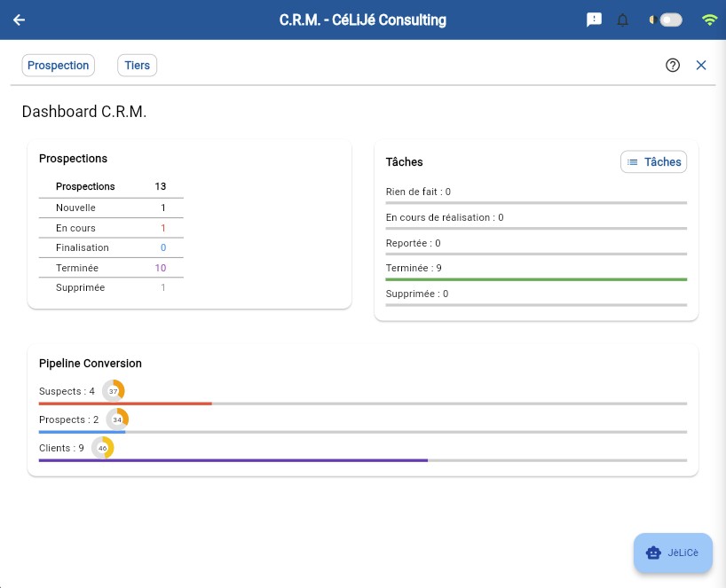Click the Suspects donut chart indicator
The width and height of the screenshot is (726, 588).
pyautogui.click(x=114, y=391)
